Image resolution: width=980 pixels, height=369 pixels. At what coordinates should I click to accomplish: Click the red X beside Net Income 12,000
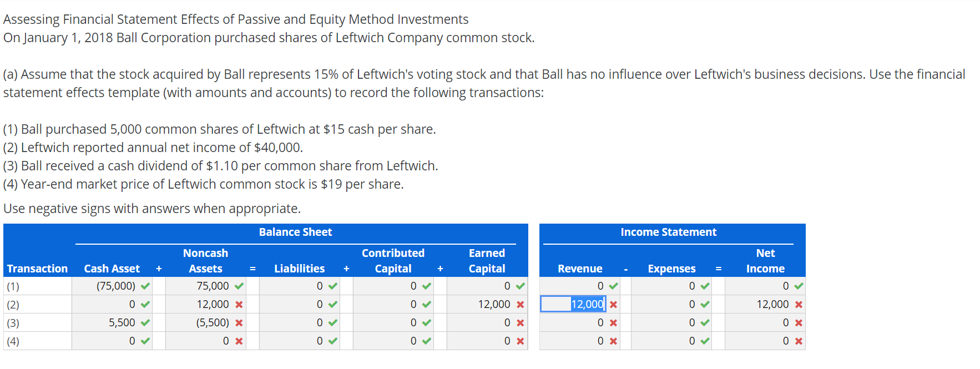point(798,304)
